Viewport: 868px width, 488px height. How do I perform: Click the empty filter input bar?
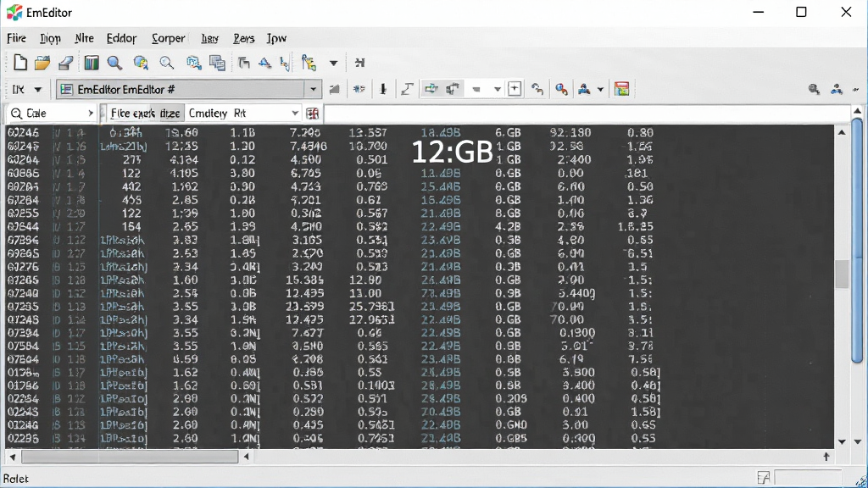pyautogui.click(x=587, y=114)
